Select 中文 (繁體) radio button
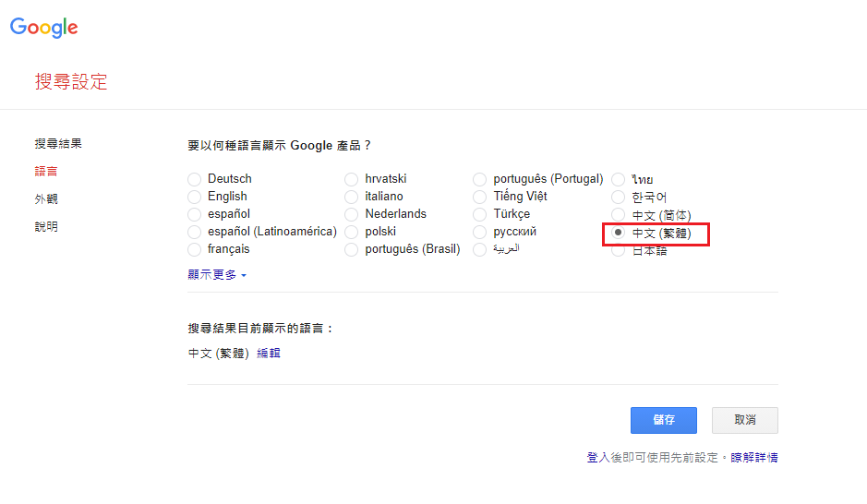Screen dimensions: 867x504 619,232
